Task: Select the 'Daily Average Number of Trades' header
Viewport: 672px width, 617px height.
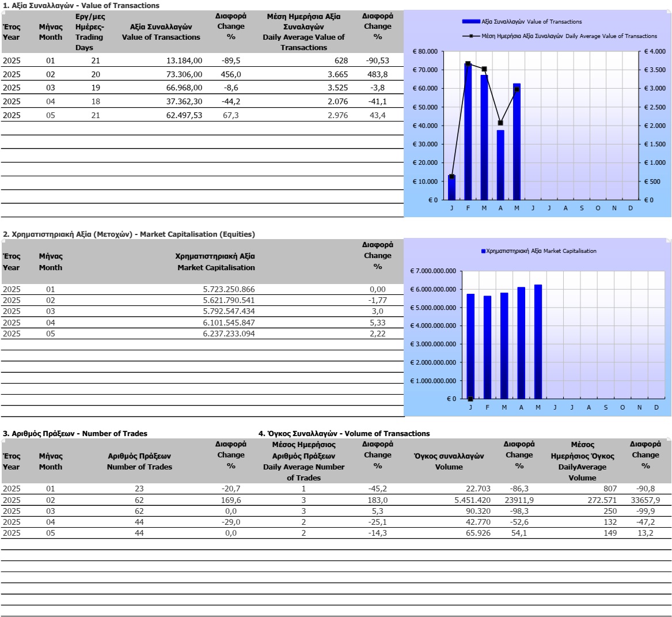Action: coord(303,461)
